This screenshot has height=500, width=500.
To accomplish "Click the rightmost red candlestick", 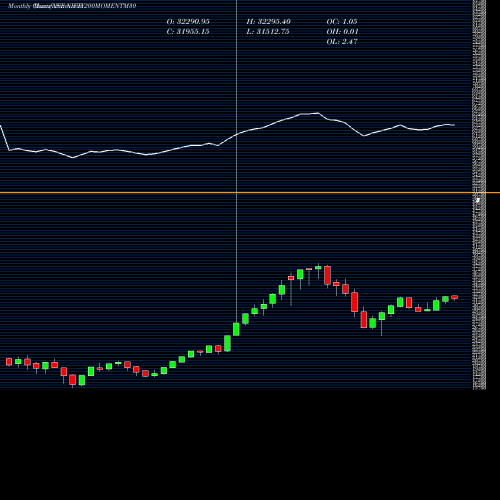I will [x=455, y=297].
